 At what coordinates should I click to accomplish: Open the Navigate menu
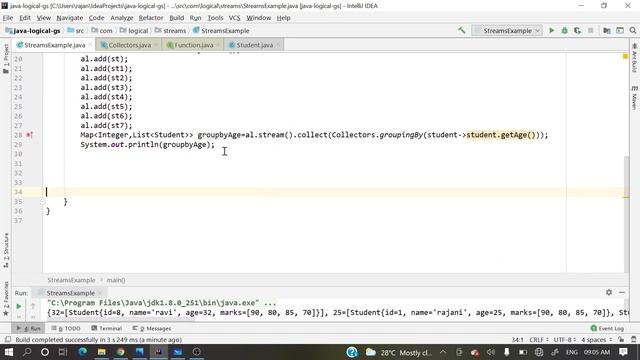[x=69, y=18]
